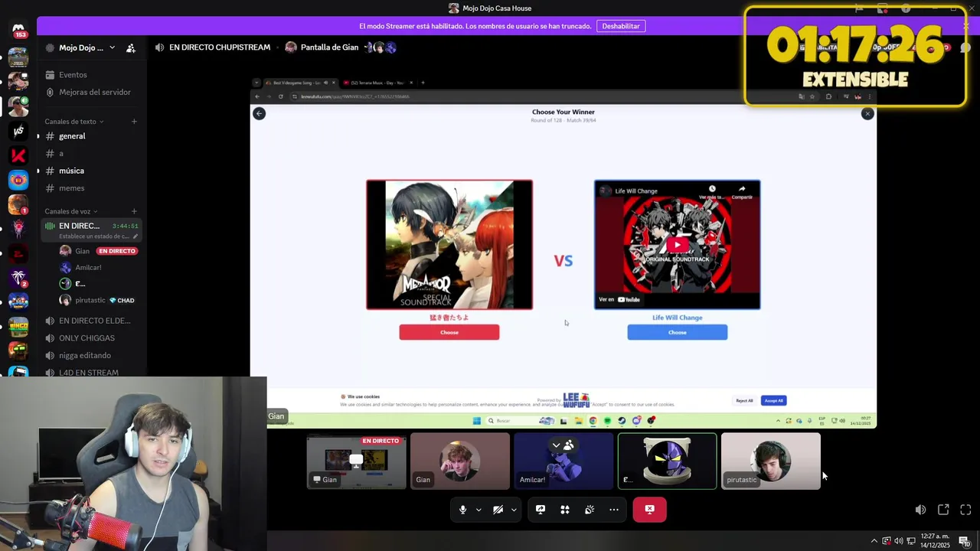This screenshot has width=980, height=551.
Task: Collapse participants row with chevron pill
Action: pyautogui.click(x=563, y=445)
